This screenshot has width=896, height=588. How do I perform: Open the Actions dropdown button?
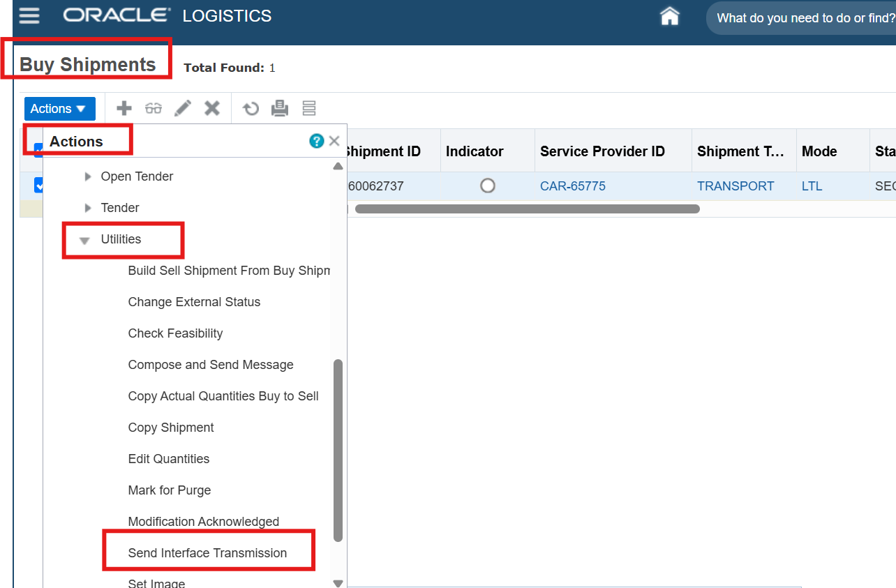(59, 109)
